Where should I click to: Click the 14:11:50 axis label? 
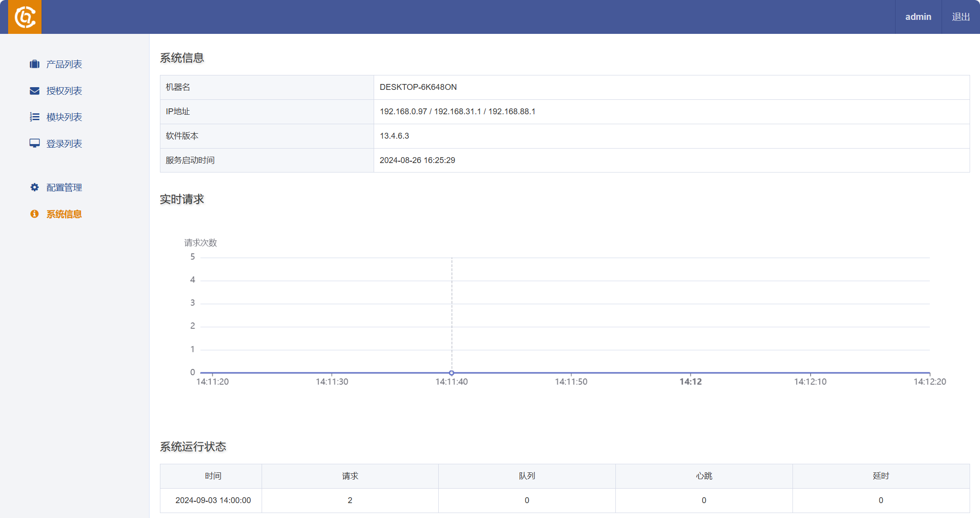[x=571, y=382]
